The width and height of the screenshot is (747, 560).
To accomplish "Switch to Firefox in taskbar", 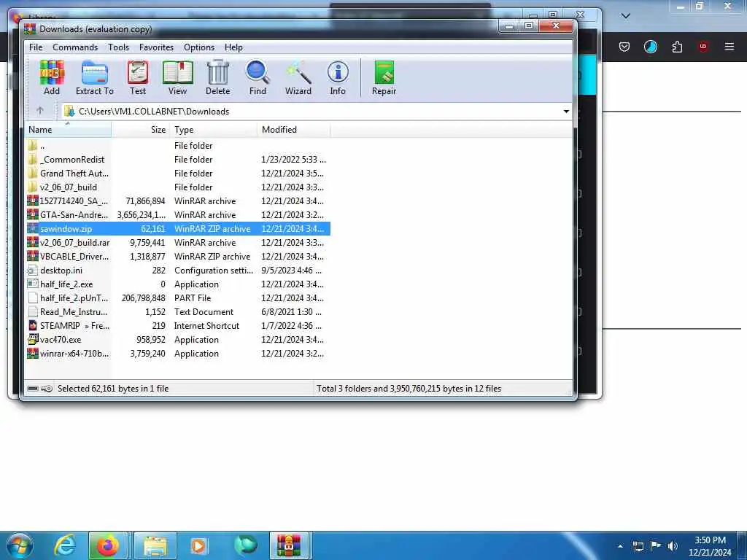I will pyautogui.click(x=108, y=545).
